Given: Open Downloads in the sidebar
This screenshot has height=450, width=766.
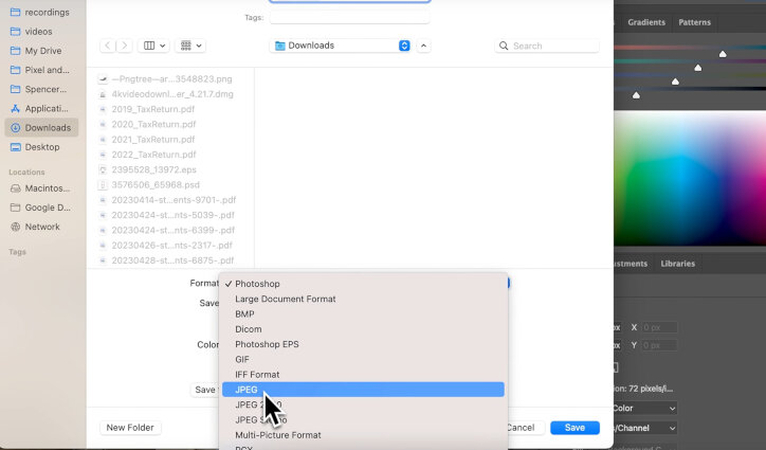Looking at the screenshot, I should pos(47,128).
